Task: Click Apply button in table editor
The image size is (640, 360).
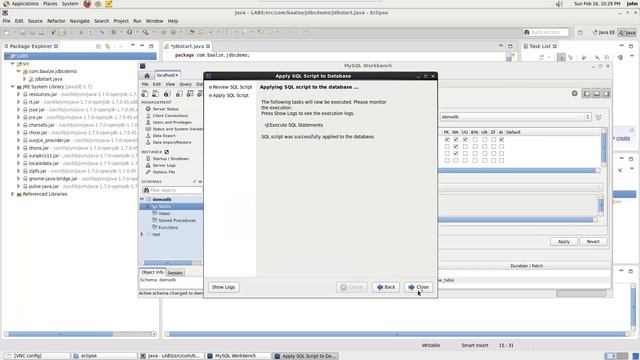Action: coord(564,242)
